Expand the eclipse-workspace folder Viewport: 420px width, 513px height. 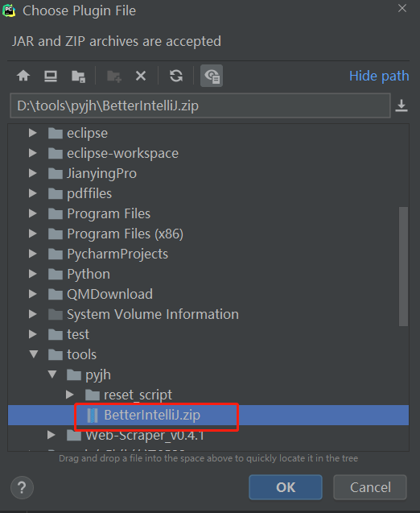coord(33,153)
